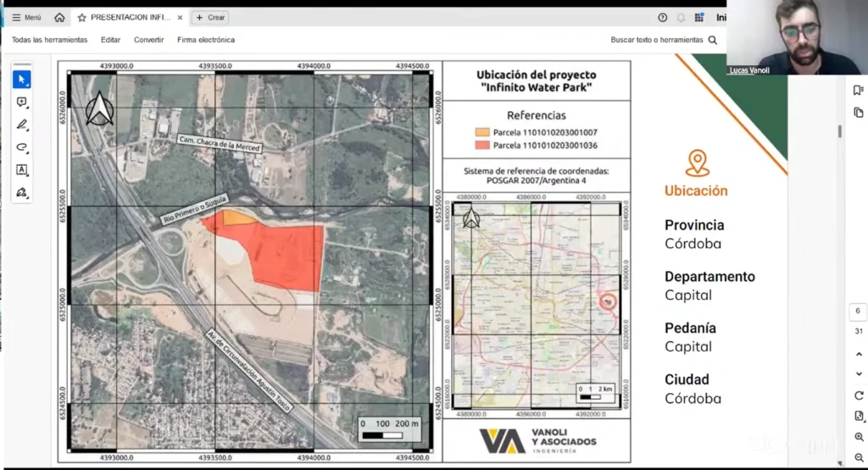Open the Menú hamburger menu
Image resolution: width=868 pixels, height=470 pixels.
(x=25, y=17)
